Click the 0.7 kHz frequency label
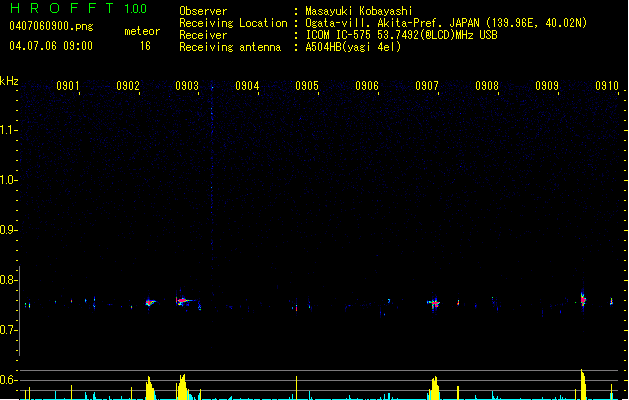 7,330
